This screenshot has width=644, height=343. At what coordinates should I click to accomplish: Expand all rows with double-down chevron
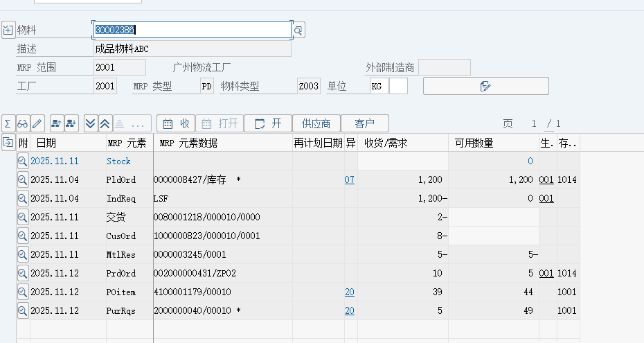90,123
